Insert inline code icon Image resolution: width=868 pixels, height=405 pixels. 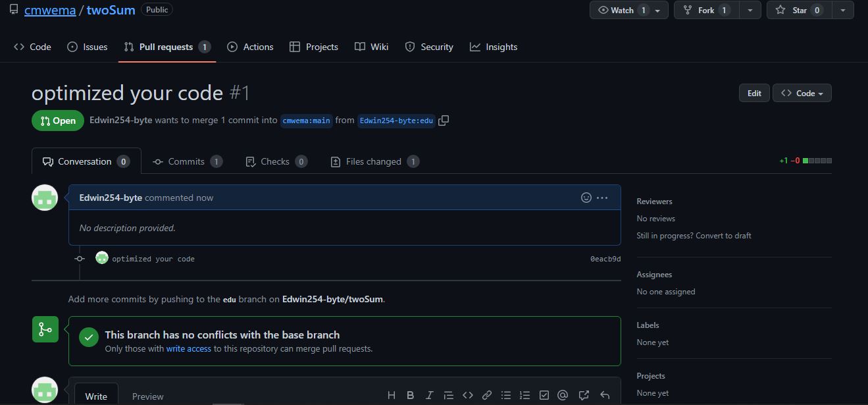pyautogui.click(x=468, y=395)
